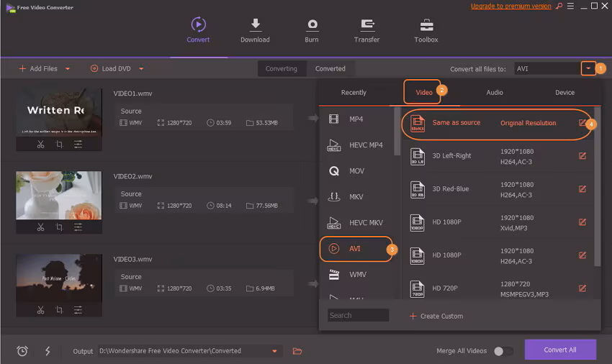The image size is (612, 364).
Task: Select the MP4 format
Action: pyautogui.click(x=357, y=119)
